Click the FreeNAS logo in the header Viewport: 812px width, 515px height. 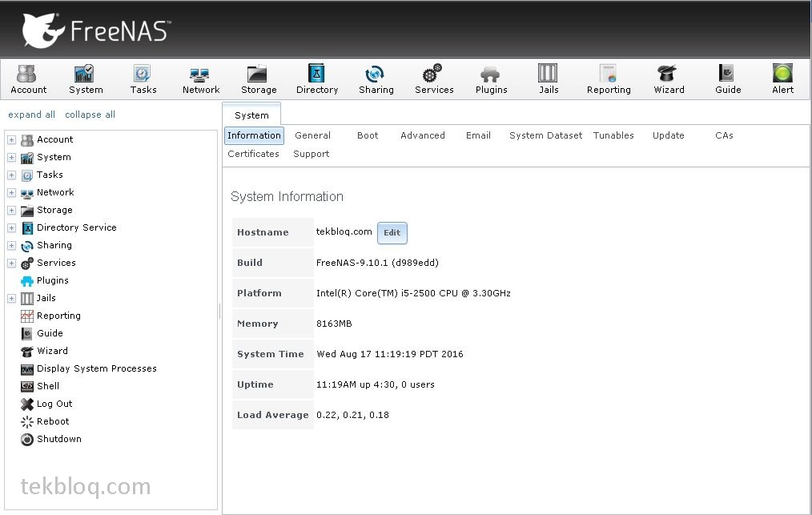point(95,30)
